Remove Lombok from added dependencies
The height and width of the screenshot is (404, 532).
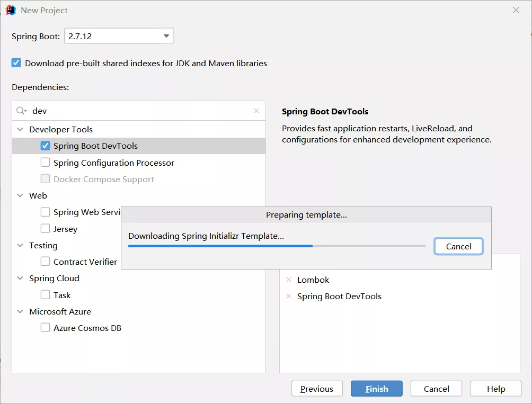click(x=289, y=280)
